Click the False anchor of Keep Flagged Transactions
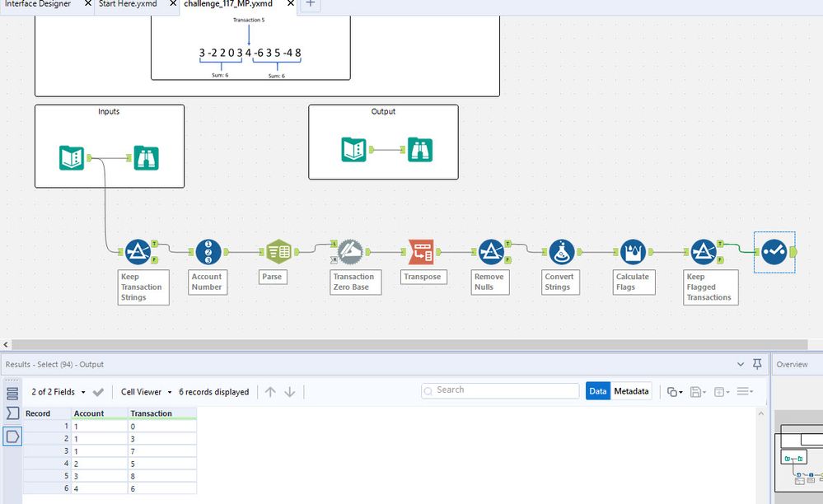 [x=720, y=259]
